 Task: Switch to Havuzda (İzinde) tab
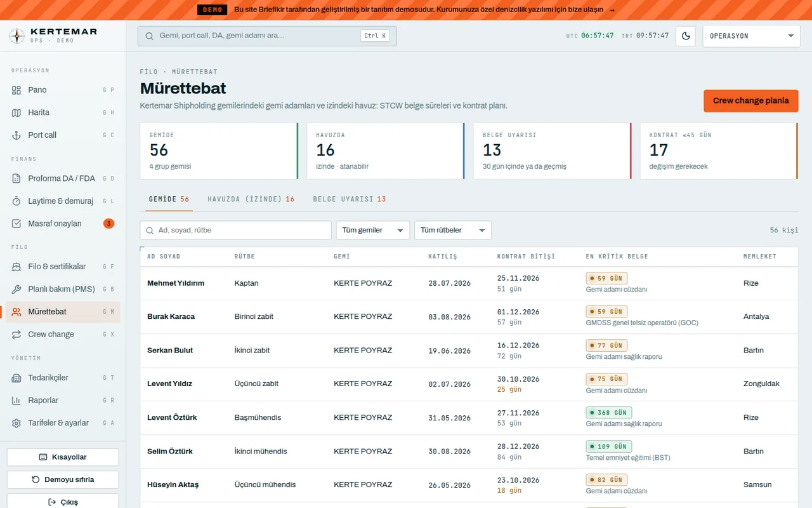[x=251, y=199]
